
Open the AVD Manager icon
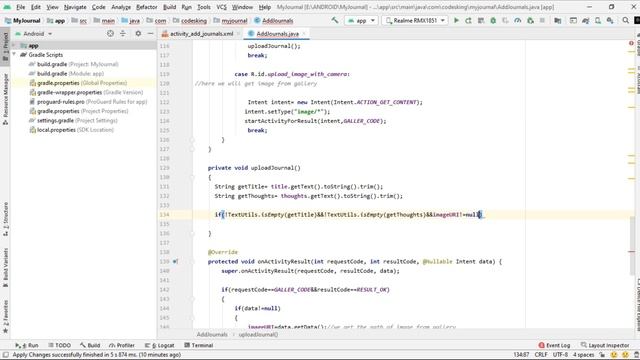tap(598, 20)
